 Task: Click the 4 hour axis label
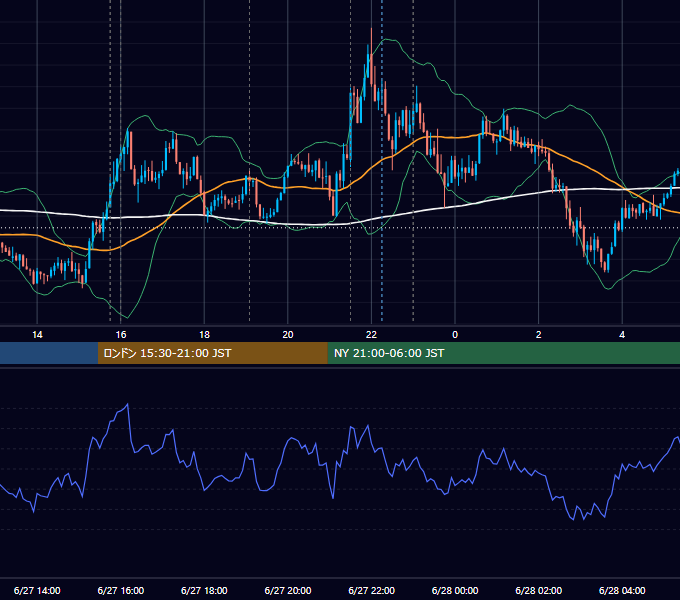622,335
